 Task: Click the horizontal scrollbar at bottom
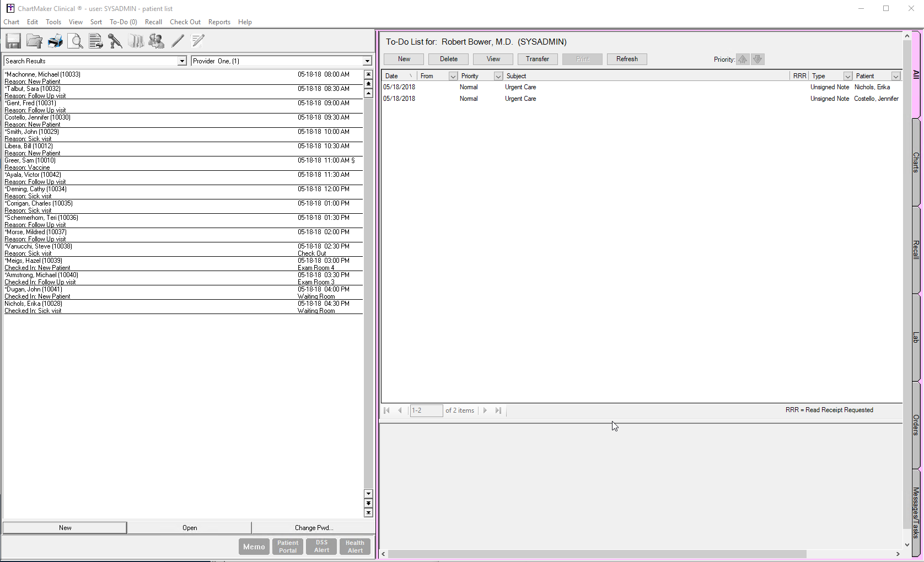tap(595, 554)
